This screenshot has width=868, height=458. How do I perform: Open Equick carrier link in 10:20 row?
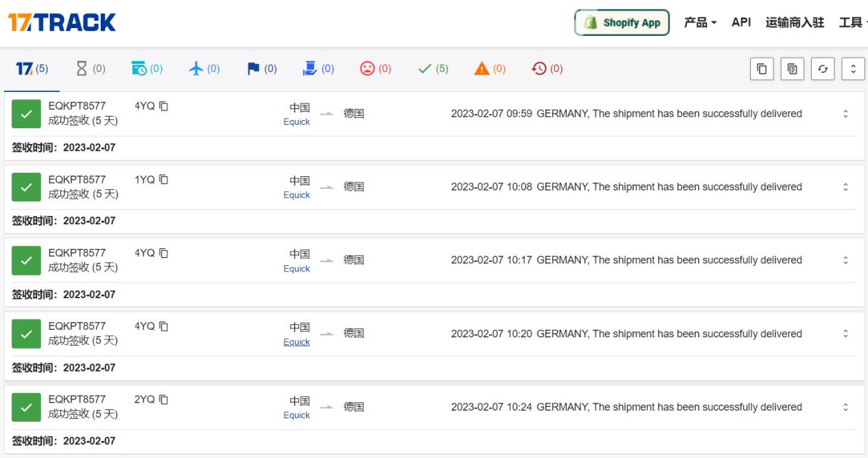(x=297, y=342)
